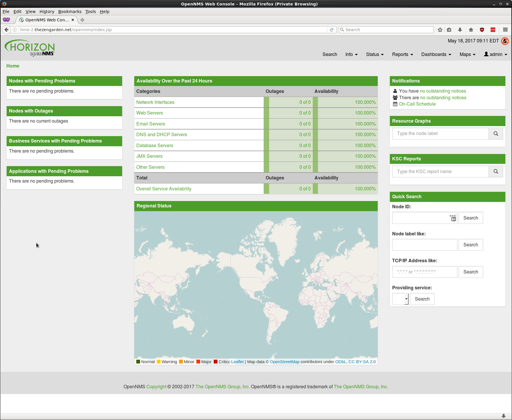This screenshot has height=420, width=512.
Task: Open the Bookmarks menu
Action: coord(70,12)
